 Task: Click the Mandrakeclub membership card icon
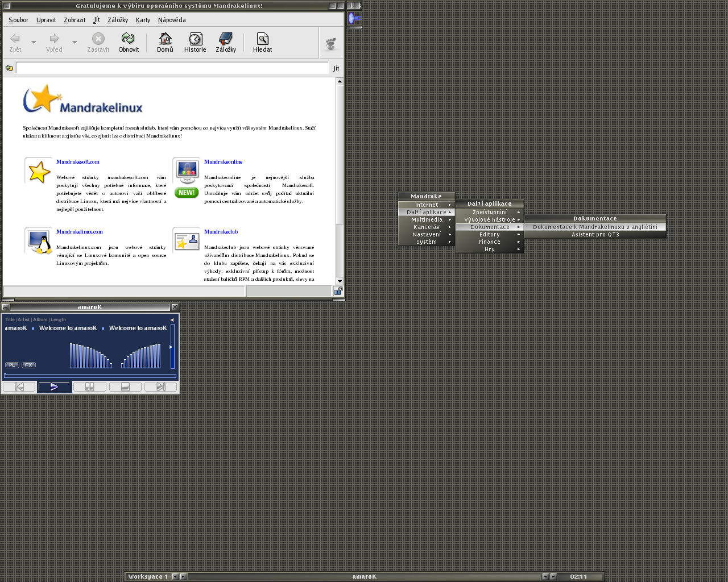187,240
